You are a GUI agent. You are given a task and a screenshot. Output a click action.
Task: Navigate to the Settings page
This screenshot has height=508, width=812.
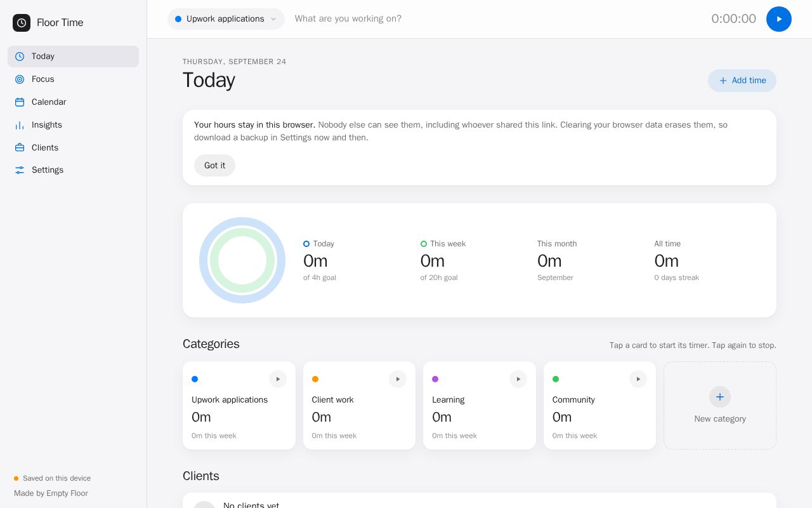tap(73, 170)
